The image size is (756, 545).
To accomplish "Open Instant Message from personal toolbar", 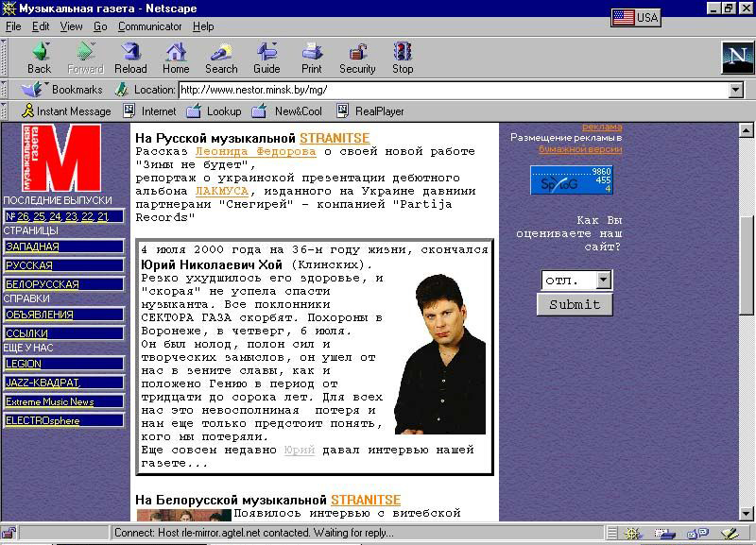I will pyautogui.click(x=66, y=111).
